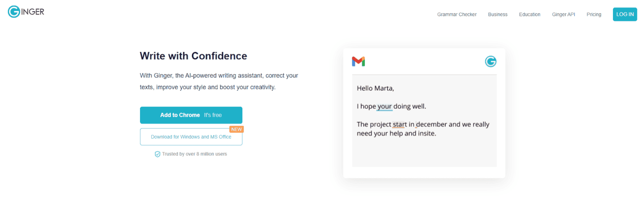644x199 pixels.
Task: Click the "Trusted by over 8 million users" text
Action: (195, 154)
